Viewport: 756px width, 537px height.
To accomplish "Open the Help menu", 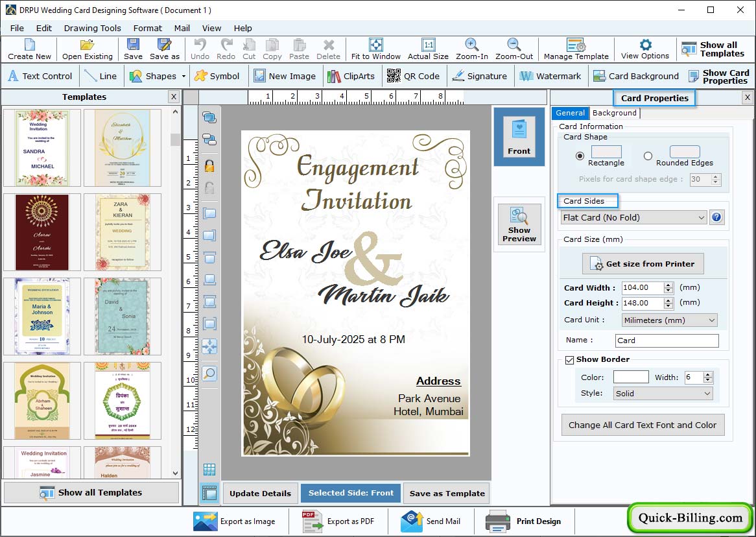I will tap(242, 28).
